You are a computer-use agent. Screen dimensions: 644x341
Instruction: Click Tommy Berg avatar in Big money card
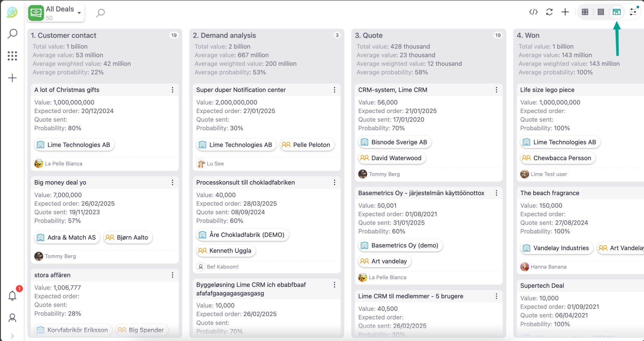pyautogui.click(x=39, y=256)
